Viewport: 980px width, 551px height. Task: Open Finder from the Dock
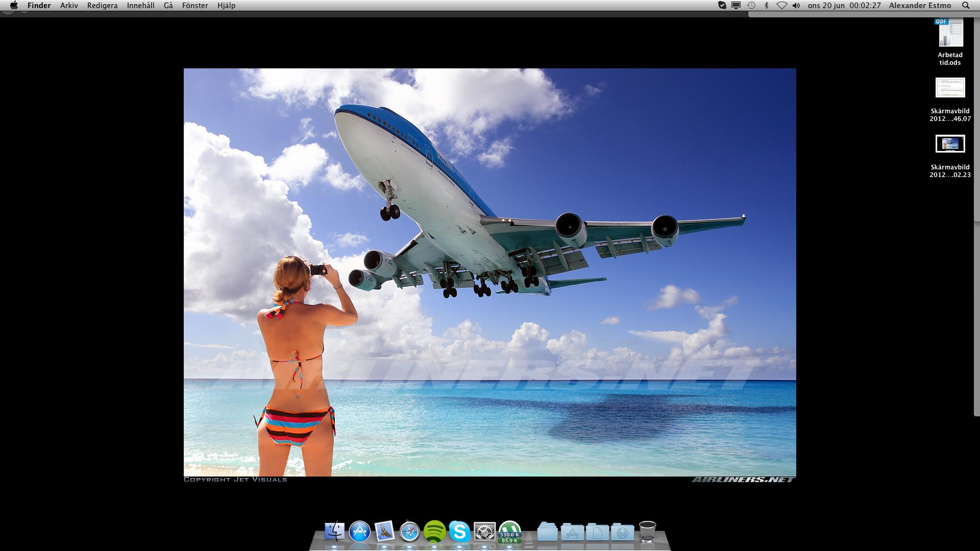pos(335,532)
